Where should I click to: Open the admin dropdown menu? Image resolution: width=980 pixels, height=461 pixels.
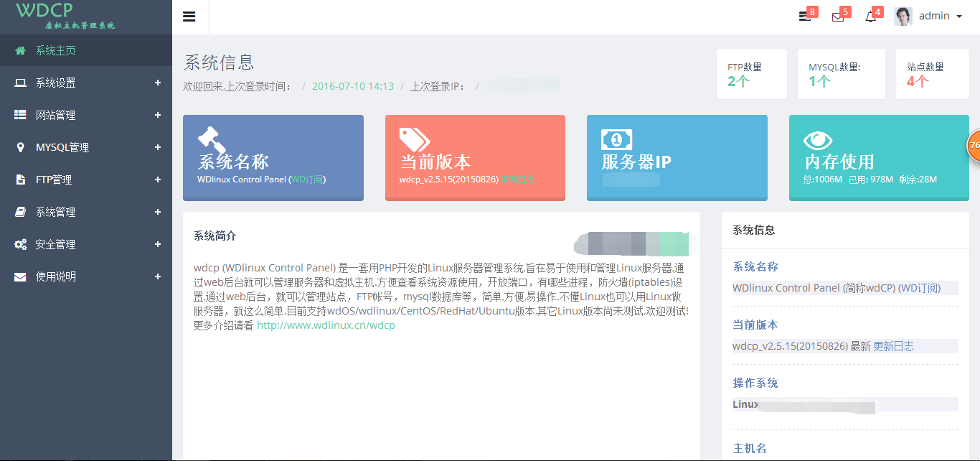[x=940, y=16]
